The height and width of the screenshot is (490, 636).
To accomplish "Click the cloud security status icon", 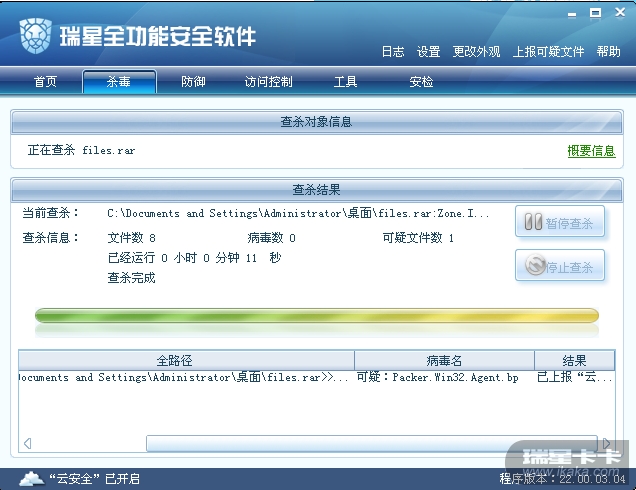I will tap(32, 479).
